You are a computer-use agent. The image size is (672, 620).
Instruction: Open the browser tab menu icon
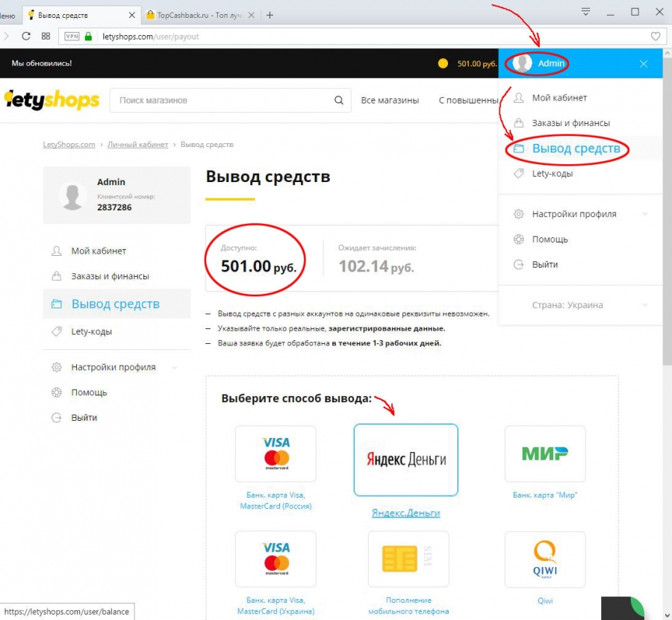(585, 12)
